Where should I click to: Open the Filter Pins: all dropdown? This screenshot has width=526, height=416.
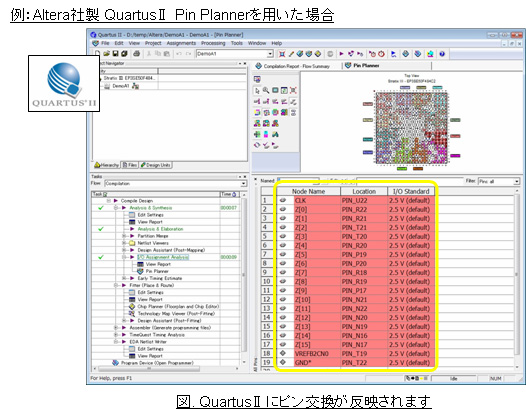point(517,181)
